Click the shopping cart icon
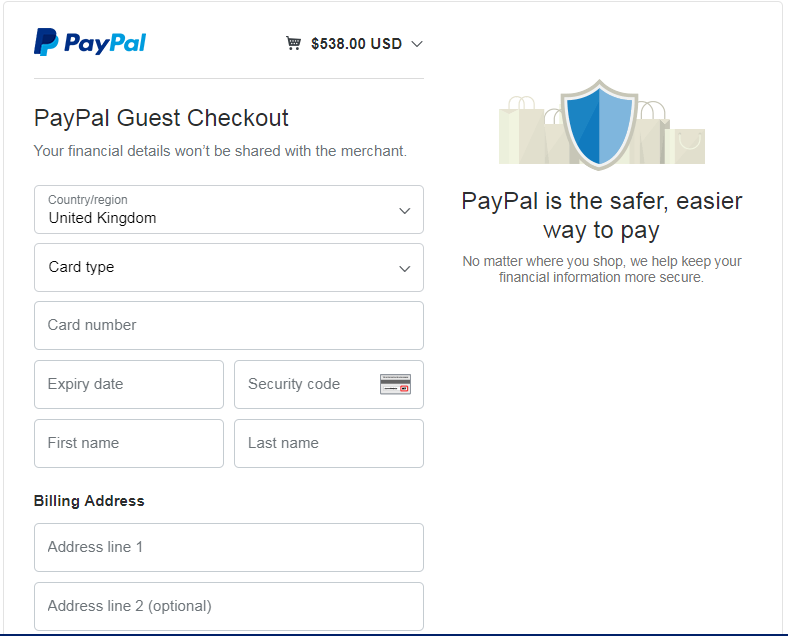788x636 pixels. pos(293,43)
